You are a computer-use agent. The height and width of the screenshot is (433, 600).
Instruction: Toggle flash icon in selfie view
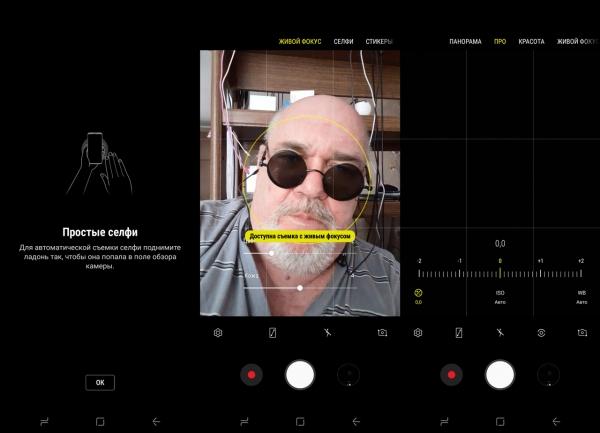tap(327, 332)
